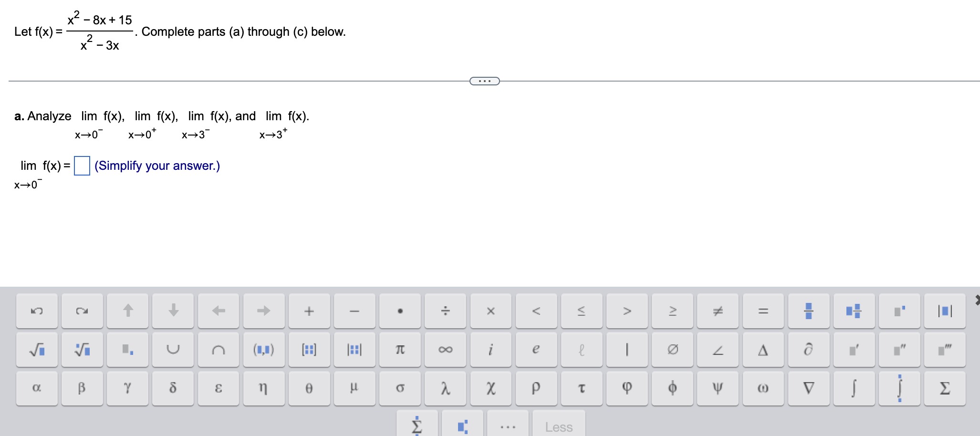Screen dimensions: 980x436
Task: Insert the times cross symbol
Action: tap(491, 311)
